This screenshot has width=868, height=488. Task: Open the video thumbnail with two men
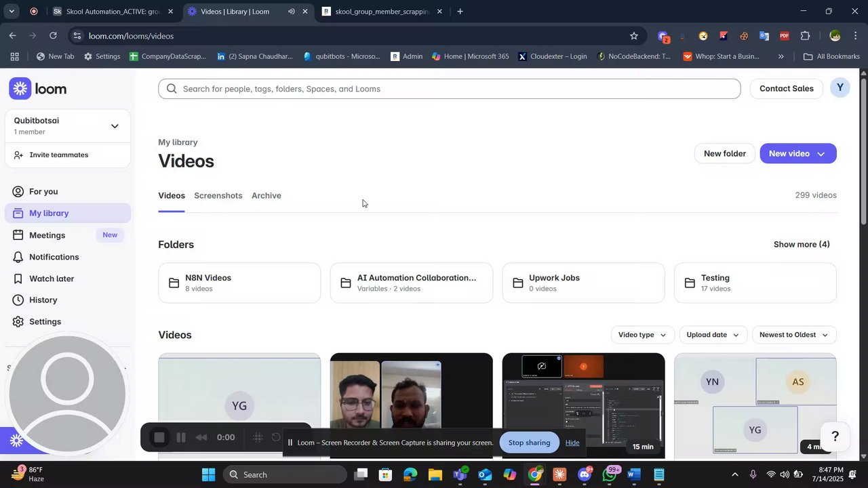(x=412, y=405)
